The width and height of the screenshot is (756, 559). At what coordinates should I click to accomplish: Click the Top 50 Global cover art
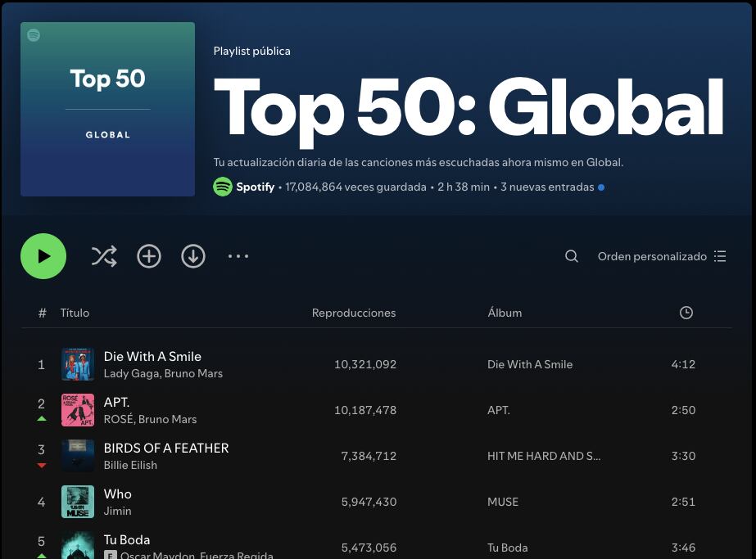[x=107, y=110]
